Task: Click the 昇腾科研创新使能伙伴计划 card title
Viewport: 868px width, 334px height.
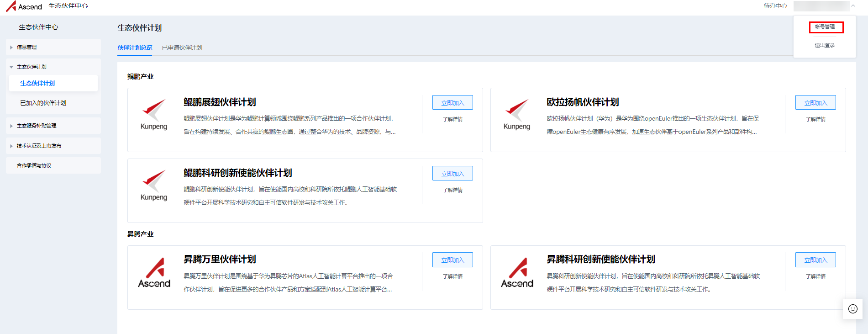Action: pos(601,259)
